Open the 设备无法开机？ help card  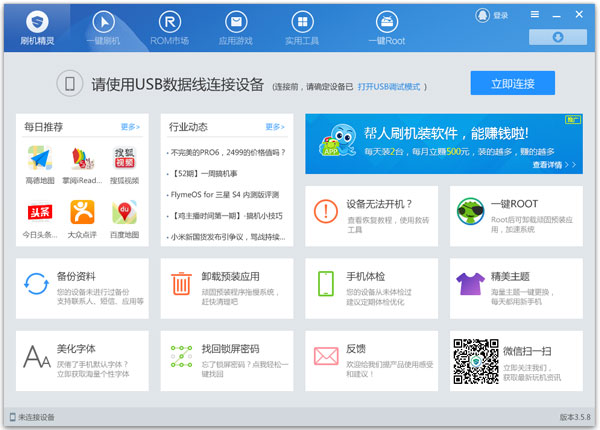point(372,216)
